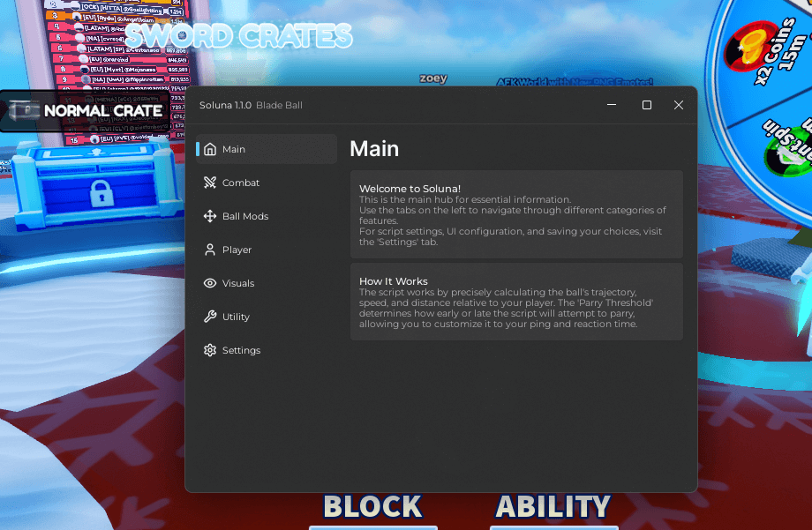
Task: Click the leaderboard player list
Action: click(x=124, y=53)
